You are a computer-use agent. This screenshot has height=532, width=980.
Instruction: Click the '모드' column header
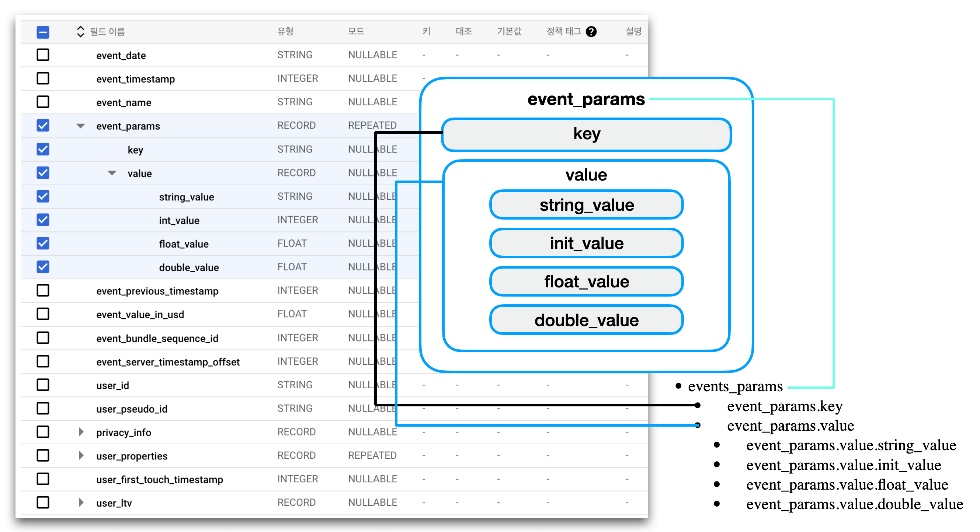(356, 31)
